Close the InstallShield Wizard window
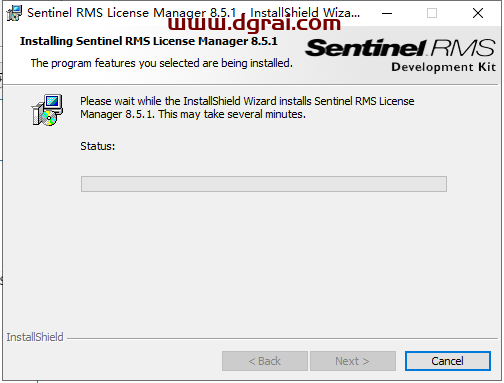The image size is (504, 383). tap(478, 13)
